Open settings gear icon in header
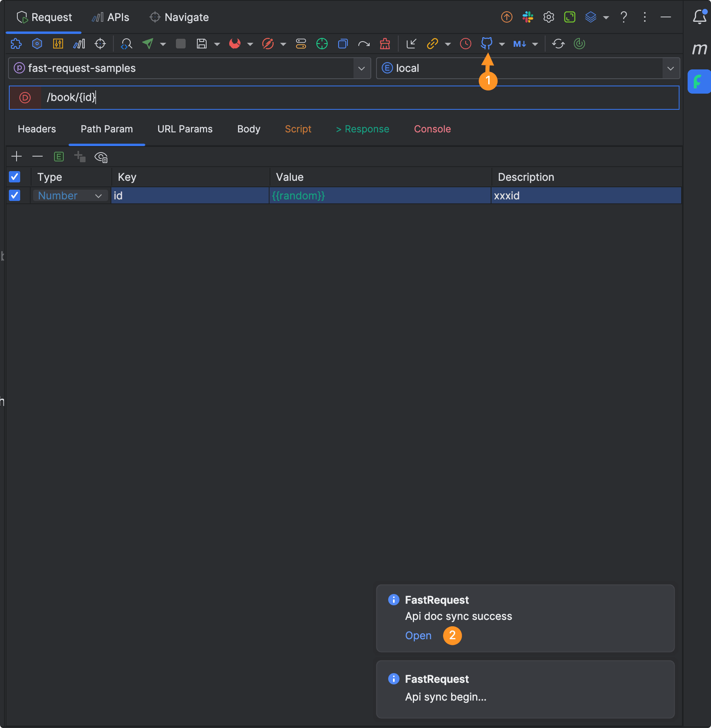This screenshot has height=728, width=711. [x=548, y=17]
